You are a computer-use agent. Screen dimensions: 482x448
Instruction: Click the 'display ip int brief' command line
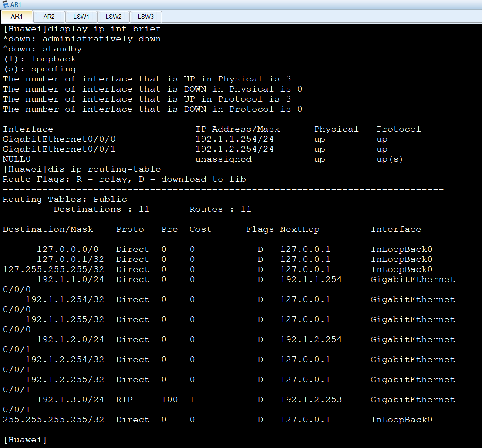(x=82, y=29)
